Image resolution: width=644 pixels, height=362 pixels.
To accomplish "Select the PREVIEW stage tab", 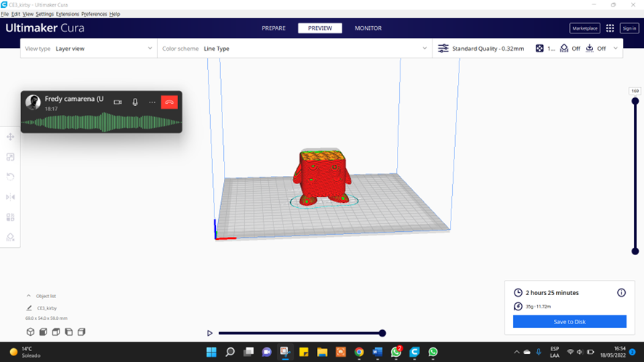I will click(x=320, y=28).
